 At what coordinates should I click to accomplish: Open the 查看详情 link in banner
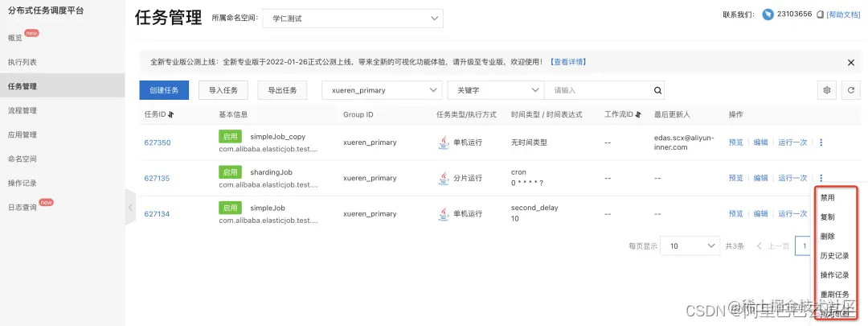point(568,62)
